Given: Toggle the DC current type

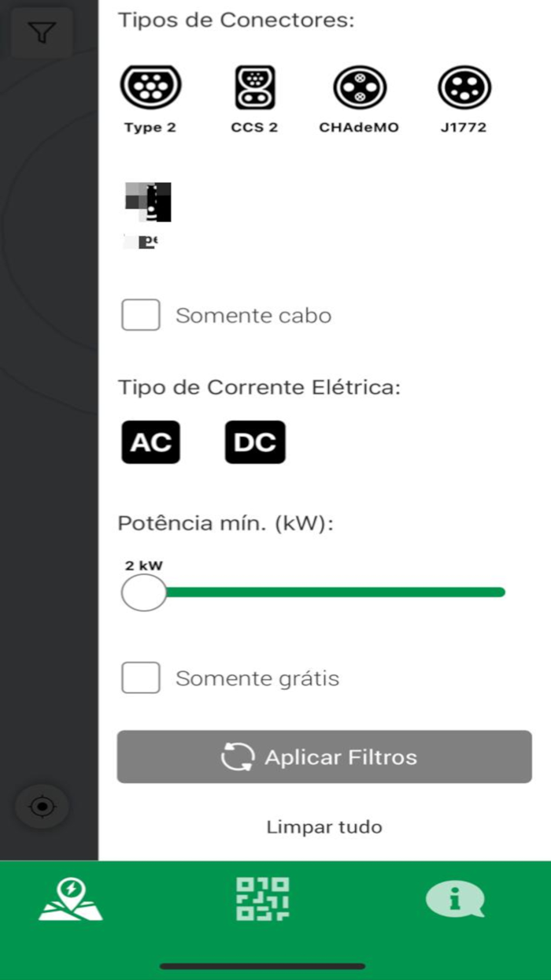Looking at the screenshot, I should tap(255, 442).
